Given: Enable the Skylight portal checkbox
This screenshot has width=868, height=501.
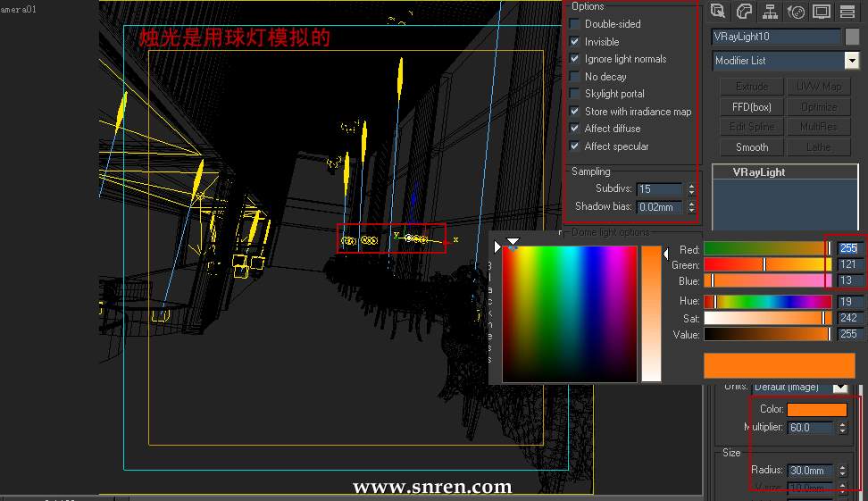Looking at the screenshot, I should [574, 94].
